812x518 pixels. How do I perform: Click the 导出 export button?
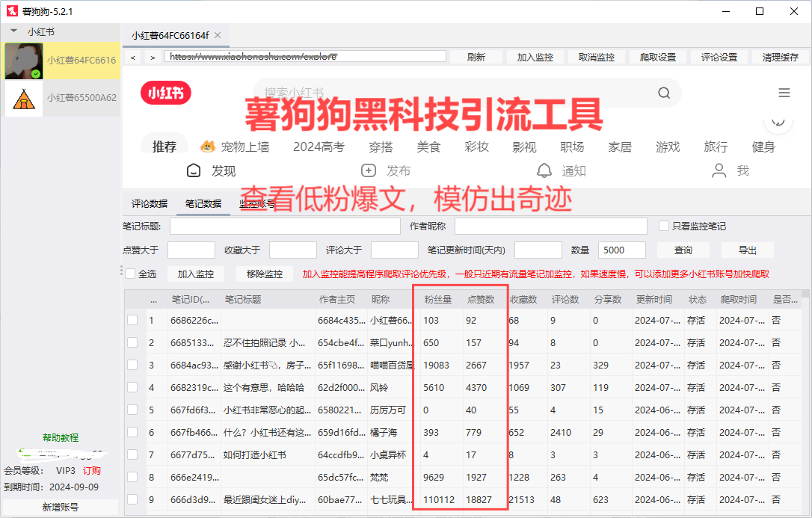747,250
